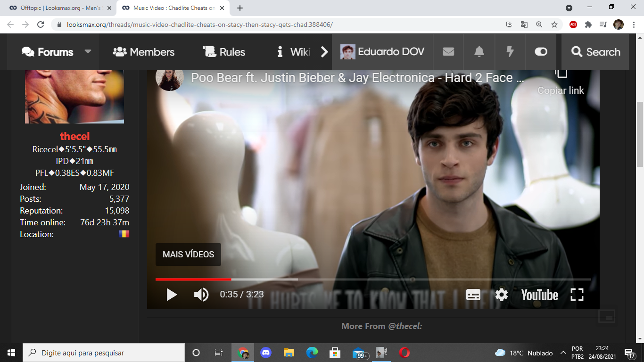Open What's new lightning bolt icon
Screen dimensions: 644x362
[510, 52]
